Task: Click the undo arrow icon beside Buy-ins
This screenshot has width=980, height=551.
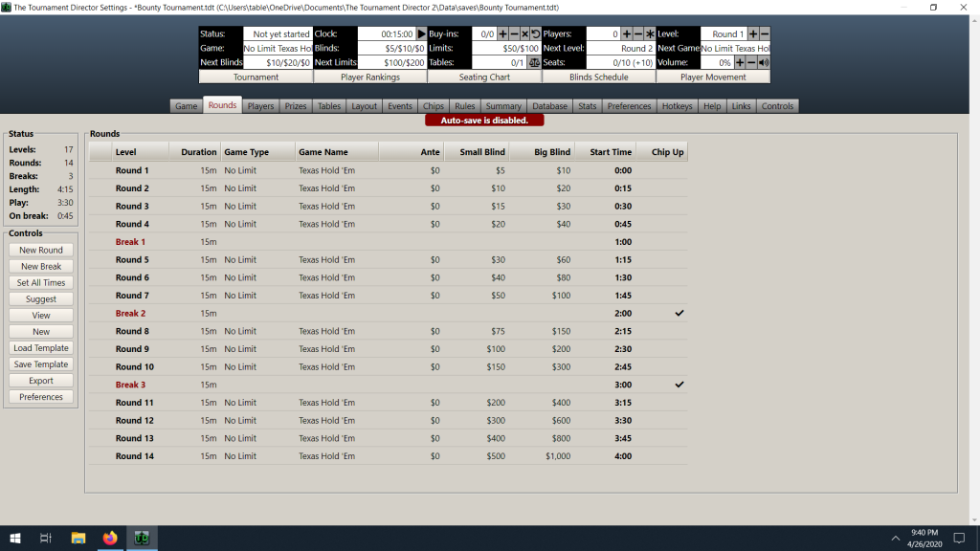Action: pyautogui.click(x=536, y=33)
